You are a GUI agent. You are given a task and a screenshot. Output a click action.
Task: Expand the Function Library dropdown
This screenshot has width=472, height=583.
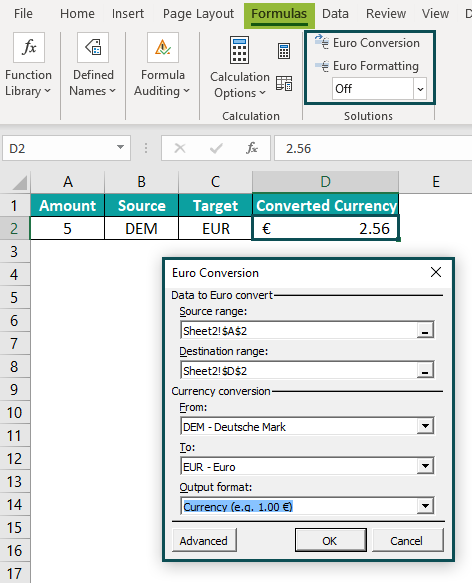pos(47,91)
